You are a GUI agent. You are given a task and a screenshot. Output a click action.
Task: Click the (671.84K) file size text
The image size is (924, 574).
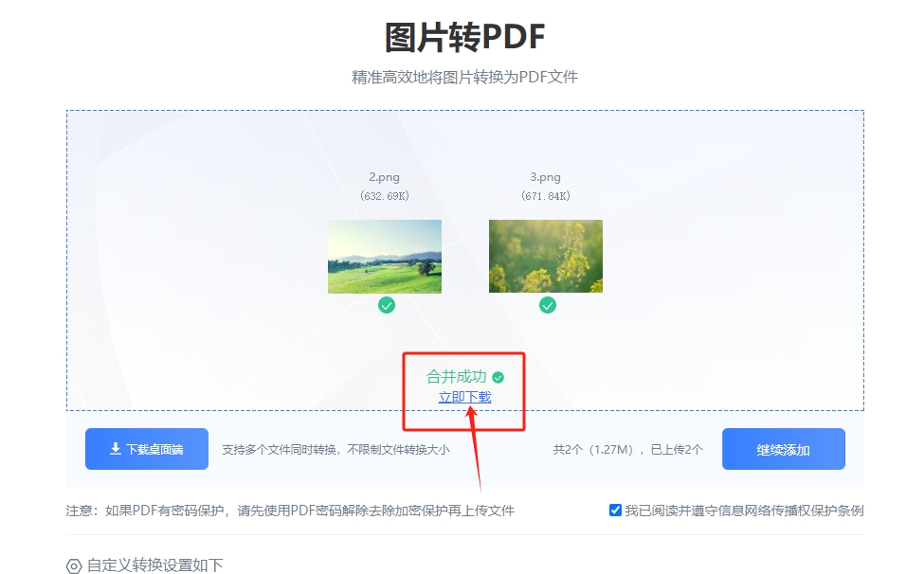point(546,196)
